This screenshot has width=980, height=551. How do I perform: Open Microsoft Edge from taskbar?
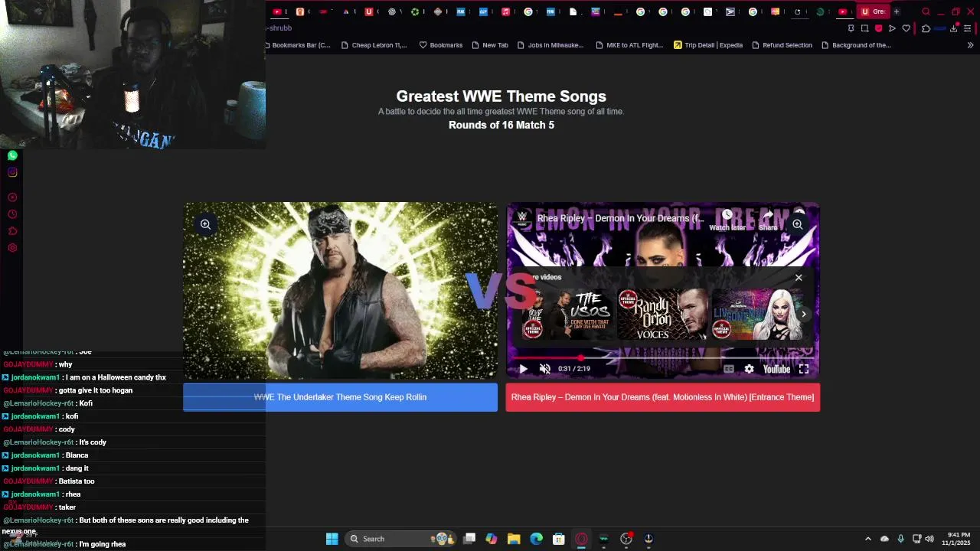click(536, 539)
